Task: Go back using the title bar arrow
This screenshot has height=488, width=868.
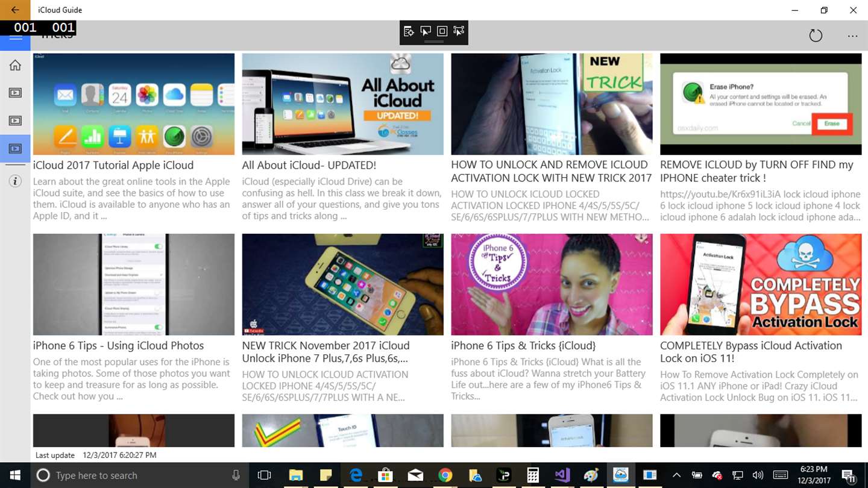Action: click(15, 10)
